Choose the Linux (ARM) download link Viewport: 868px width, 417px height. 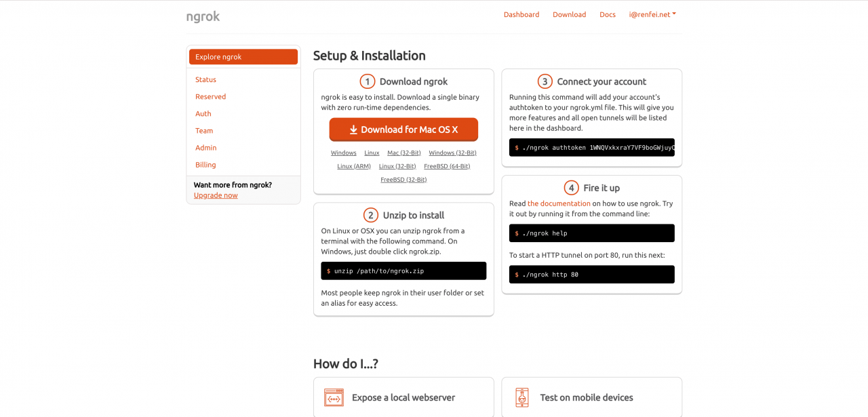click(353, 166)
